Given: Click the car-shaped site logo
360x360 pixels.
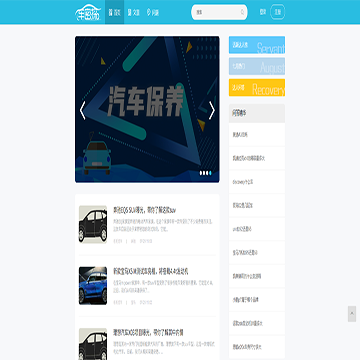Looking at the screenshot, I should pos(87,12).
